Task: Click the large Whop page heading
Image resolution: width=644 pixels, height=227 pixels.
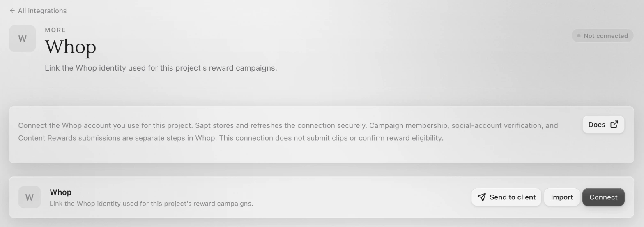Action: tap(71, 47)
